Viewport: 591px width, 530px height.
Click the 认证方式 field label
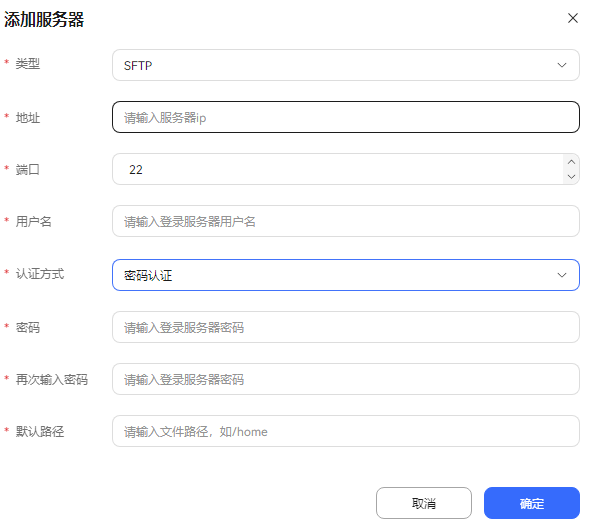(40, 273)
